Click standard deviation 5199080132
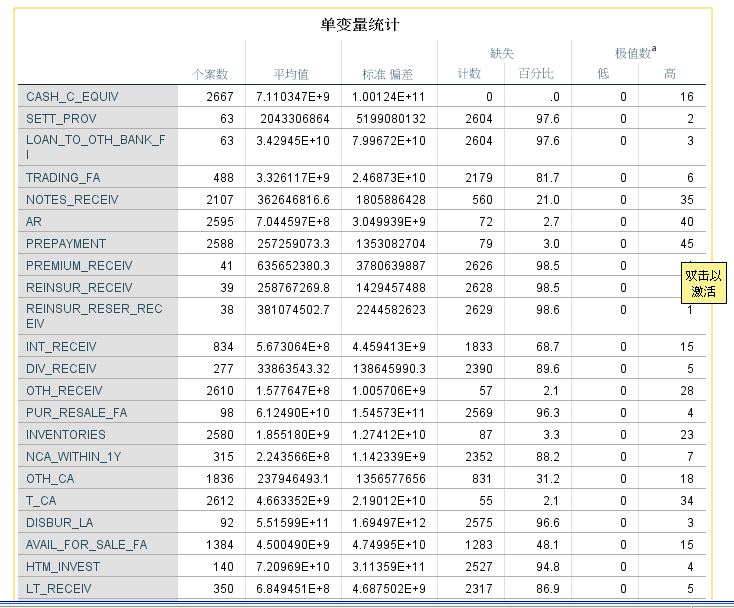The height and width of the screenshot is (608, 734). pos(391,118)
